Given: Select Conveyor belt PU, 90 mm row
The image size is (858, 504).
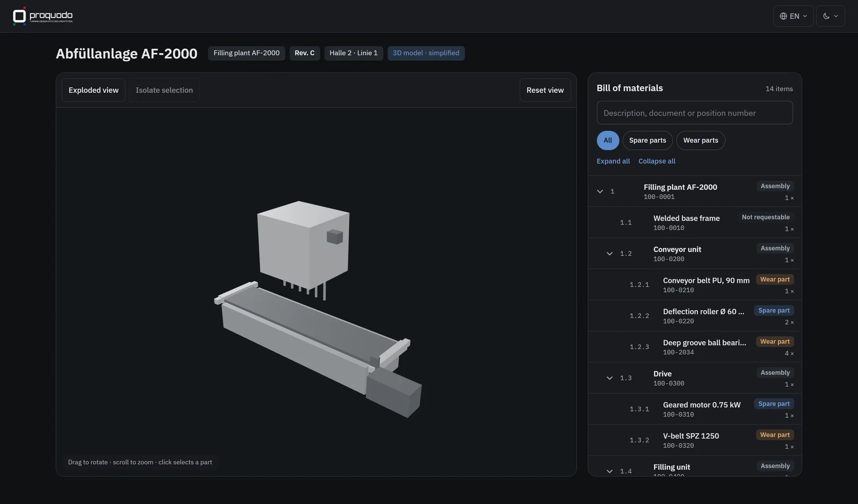Looking at the screenshot, I should 695,285.
